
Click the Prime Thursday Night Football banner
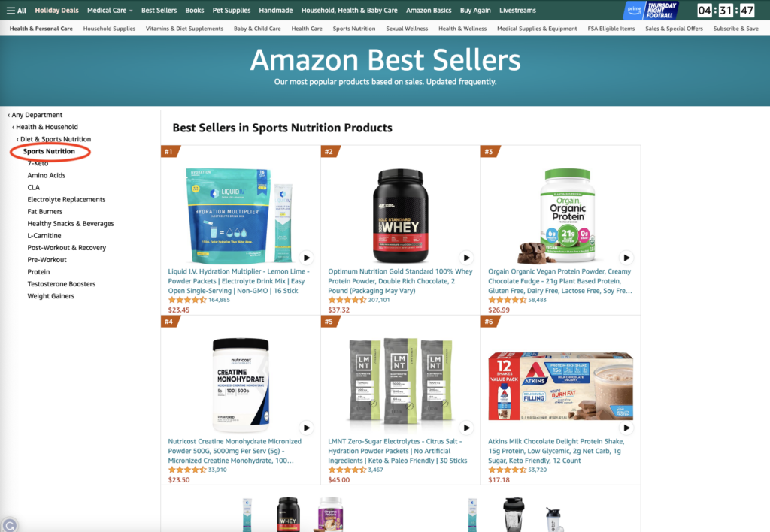click(651, 11)
